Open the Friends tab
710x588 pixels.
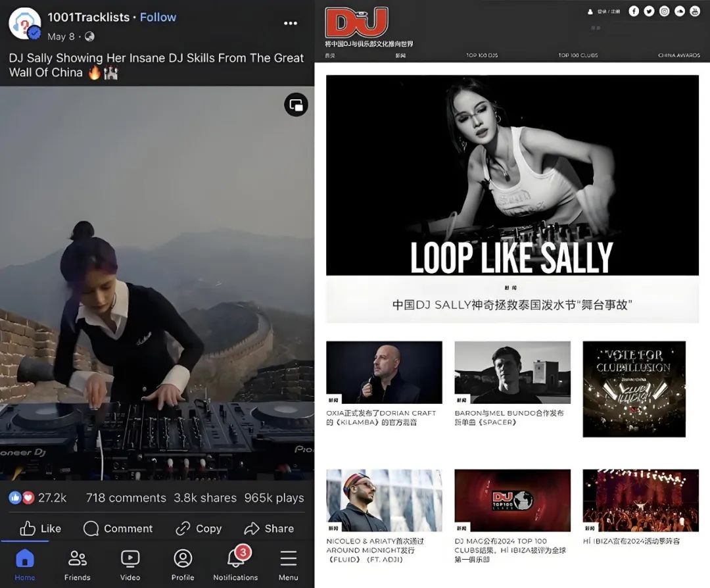pyautogui.click(x=78, y=565)
